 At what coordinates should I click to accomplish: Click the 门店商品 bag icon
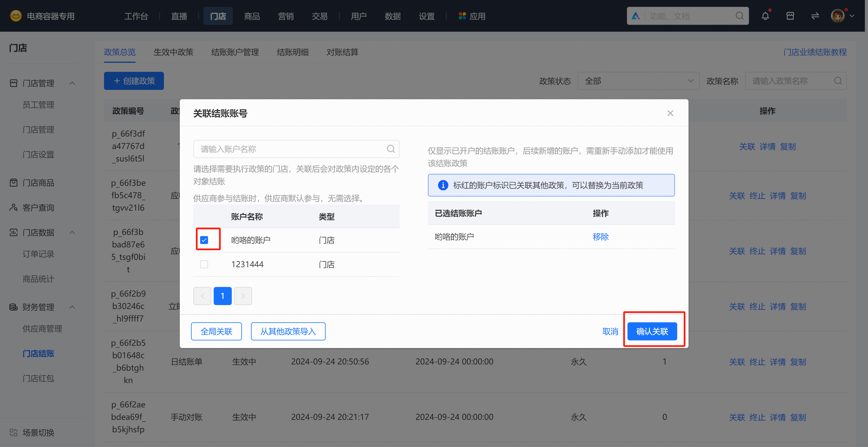click(14, 183)
